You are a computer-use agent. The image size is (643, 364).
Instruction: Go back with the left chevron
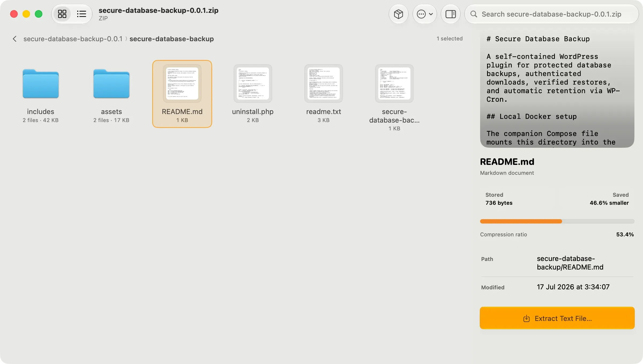click(x=15, y=39)
